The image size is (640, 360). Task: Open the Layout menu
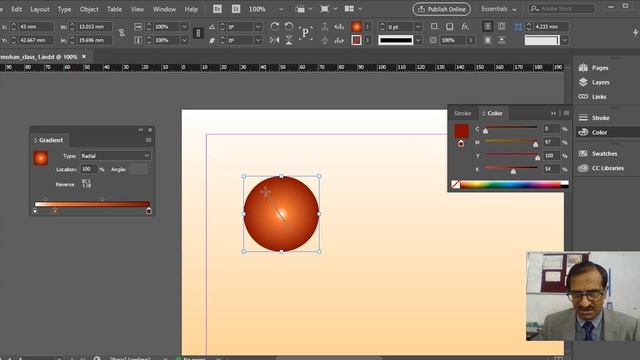[x=40, y=9]
